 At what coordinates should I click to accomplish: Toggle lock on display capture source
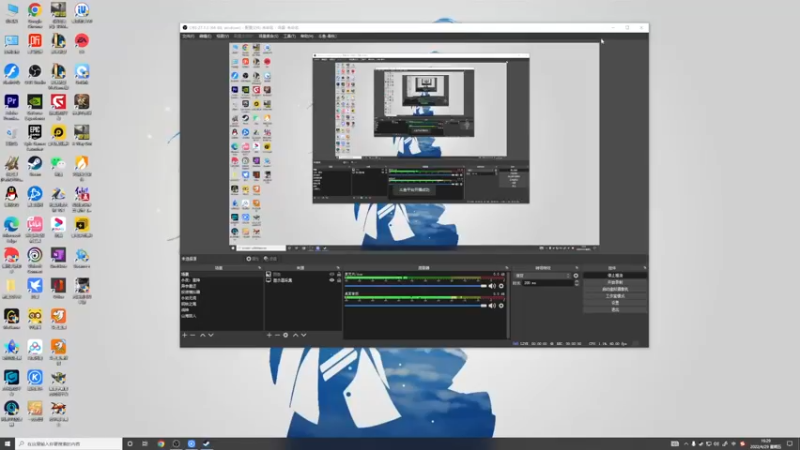(x=339, y=280)
